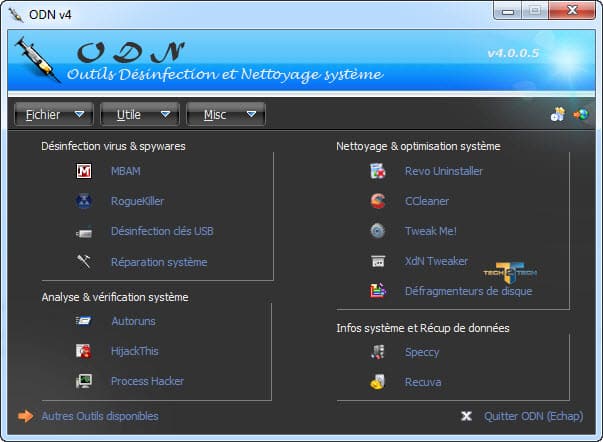Click the globe with arrow icon
Screen dimensions: 603x442
581,115
